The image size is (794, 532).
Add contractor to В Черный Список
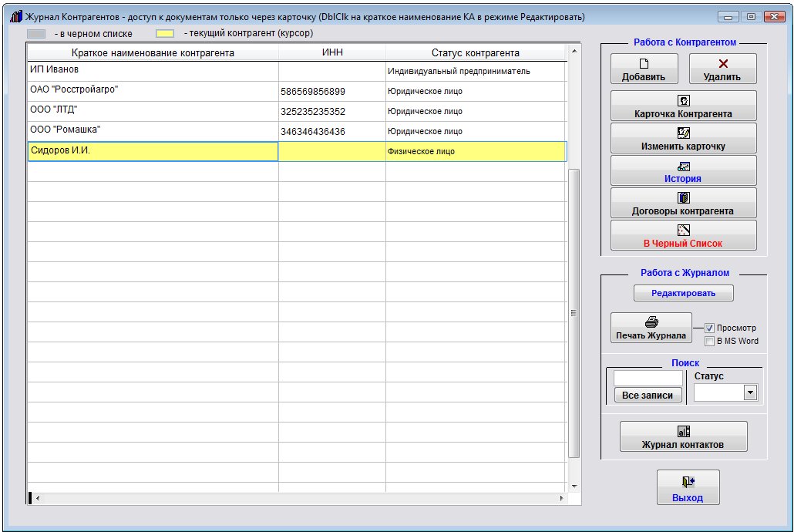tap(683, 231)
